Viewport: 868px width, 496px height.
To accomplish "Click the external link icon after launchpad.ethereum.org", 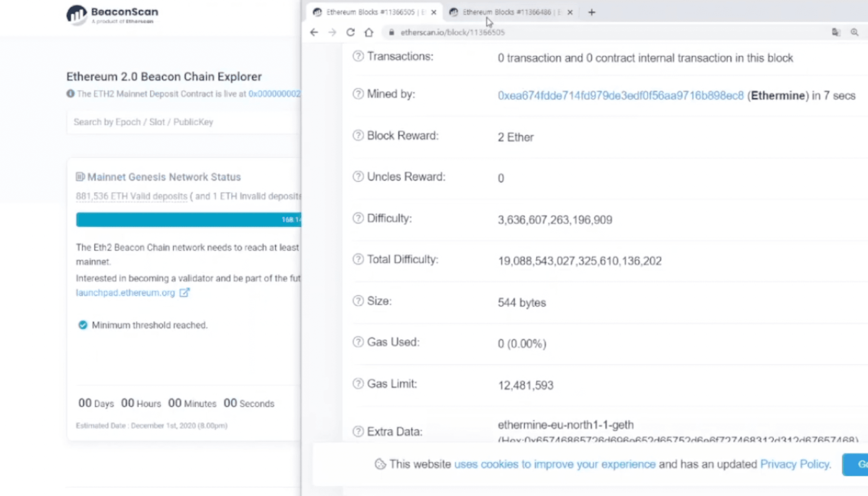I will point(185,292).
